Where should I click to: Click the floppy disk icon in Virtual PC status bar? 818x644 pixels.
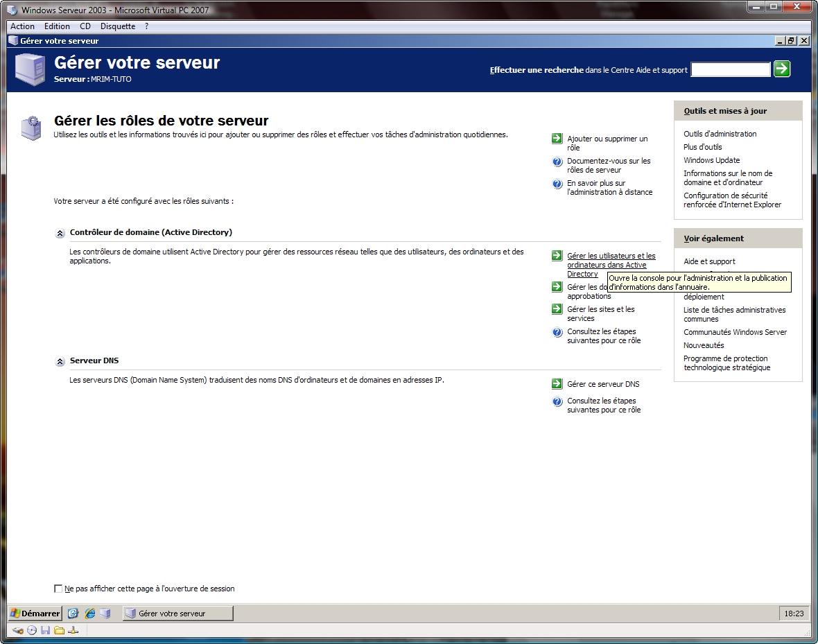45,630
